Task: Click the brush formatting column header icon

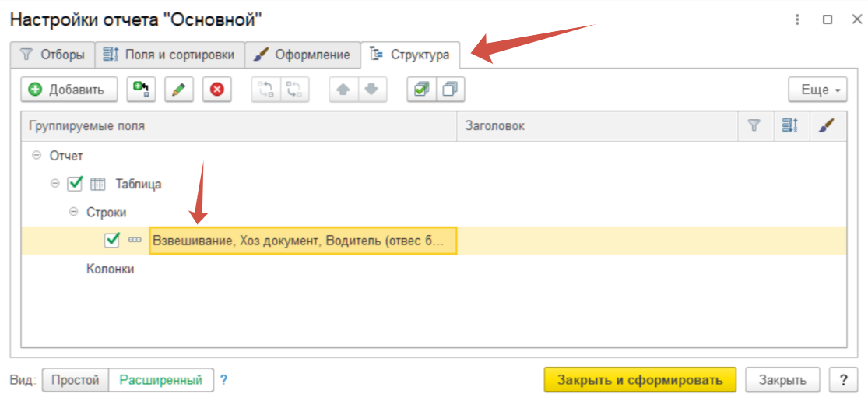Action: [x=828, y=125]
